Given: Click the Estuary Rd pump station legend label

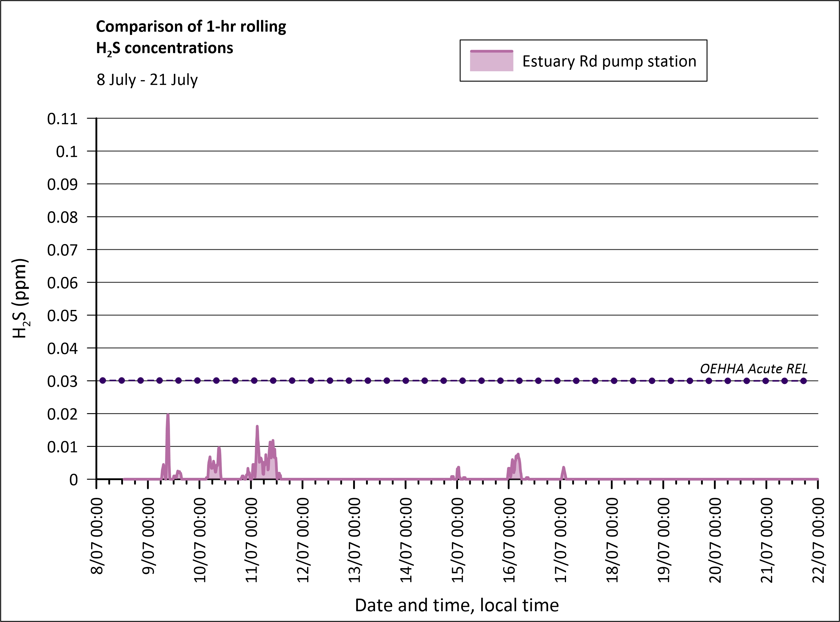Looking at the screenshot, I should click(x=609, y=61).
